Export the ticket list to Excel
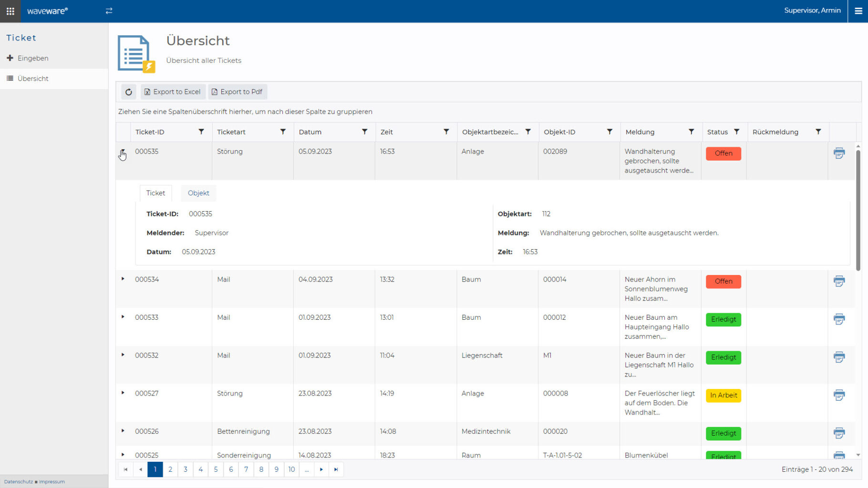Viewport: 868px width, 488px height. tap(173, 92)
